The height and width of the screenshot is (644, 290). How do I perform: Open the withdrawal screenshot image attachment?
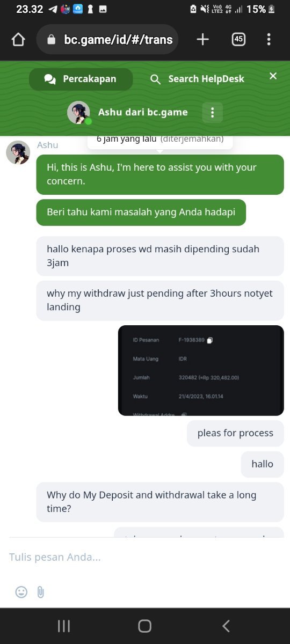[x=201, y=370]
